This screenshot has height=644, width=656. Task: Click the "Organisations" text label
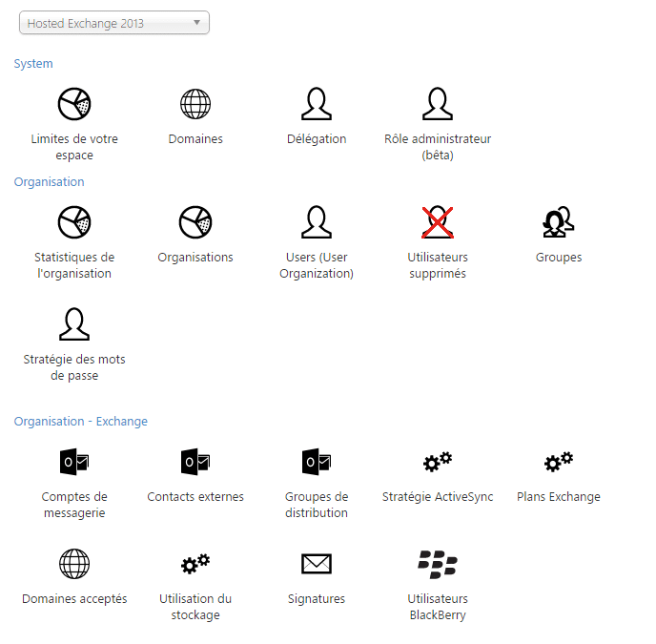tap(195, 257)
